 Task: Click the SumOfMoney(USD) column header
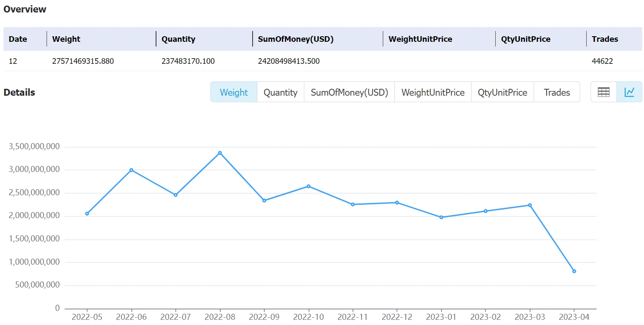click(296, 39)
